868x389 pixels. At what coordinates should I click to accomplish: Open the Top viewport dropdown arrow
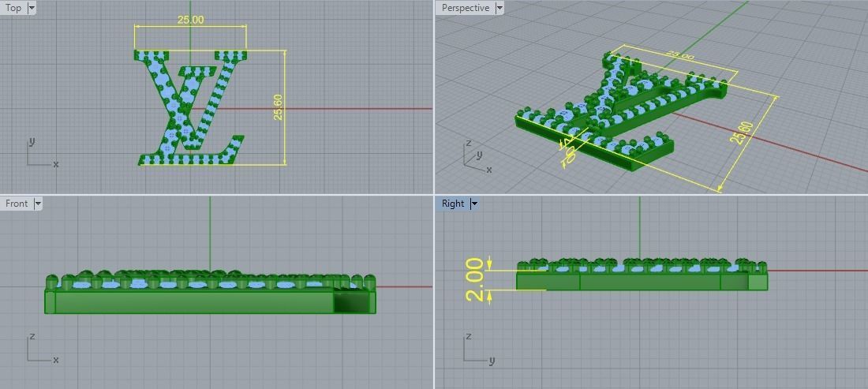click(x=31, y=8)
